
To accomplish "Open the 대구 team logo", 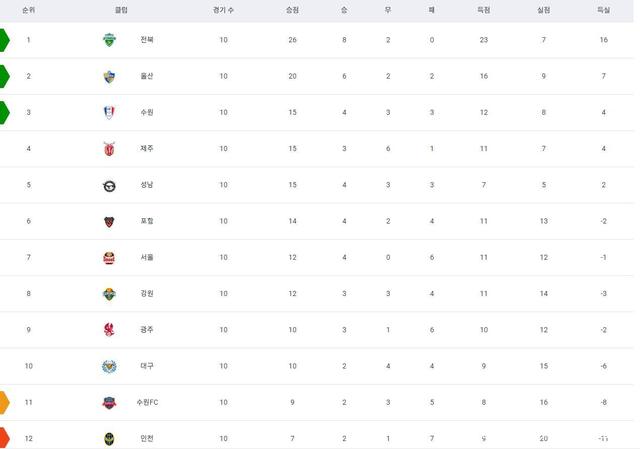I will 109,367.
